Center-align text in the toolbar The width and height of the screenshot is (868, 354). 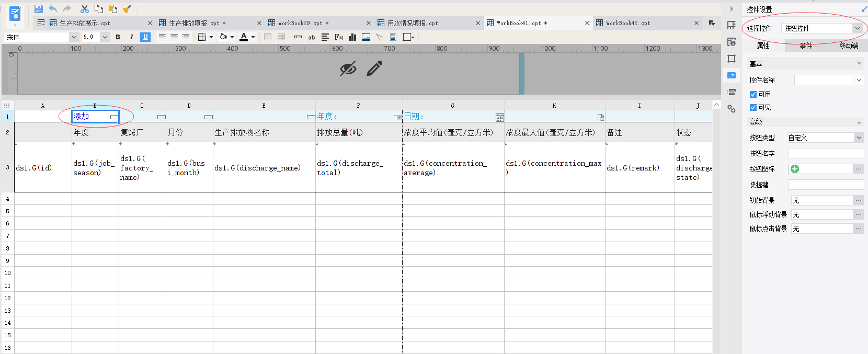tap(174, 37)
